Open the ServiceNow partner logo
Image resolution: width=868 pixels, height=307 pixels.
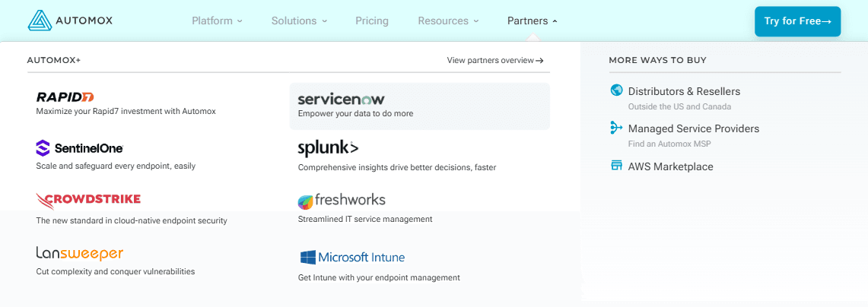[341, 100]
